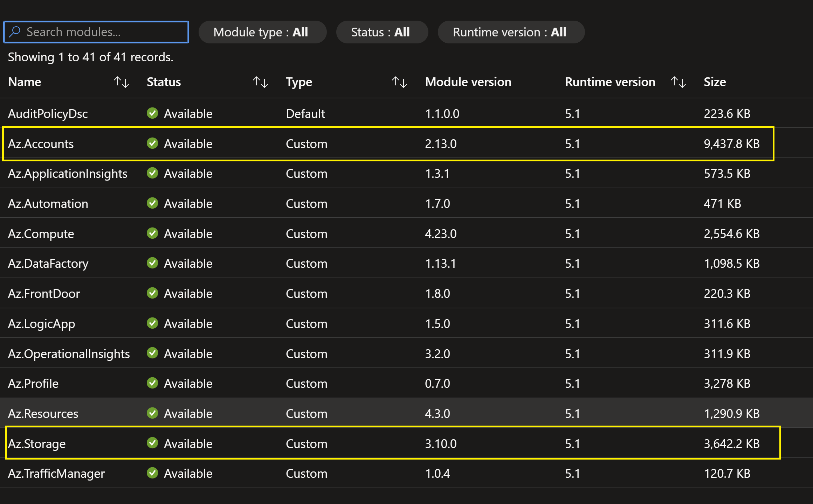This screenshot has width=813, height=504.
Task: Open the AuditPolicyDsc module
Action: (x=48, y=114)
